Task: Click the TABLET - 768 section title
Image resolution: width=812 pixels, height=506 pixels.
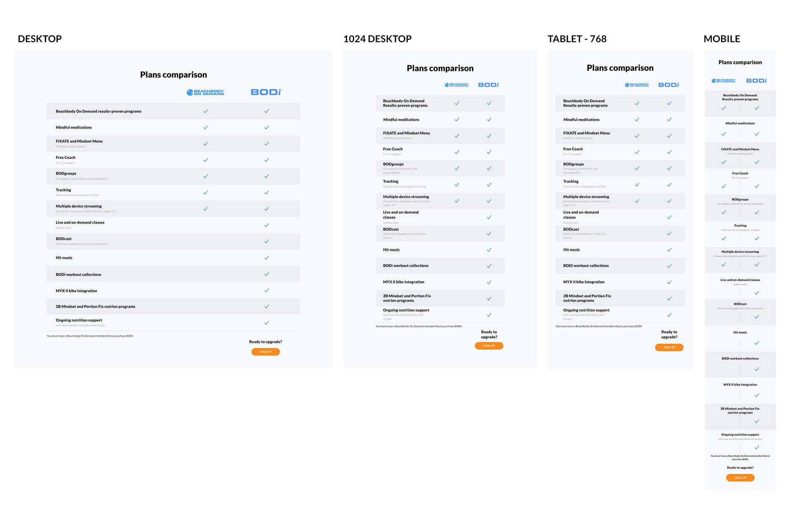Action: (577, 39)
